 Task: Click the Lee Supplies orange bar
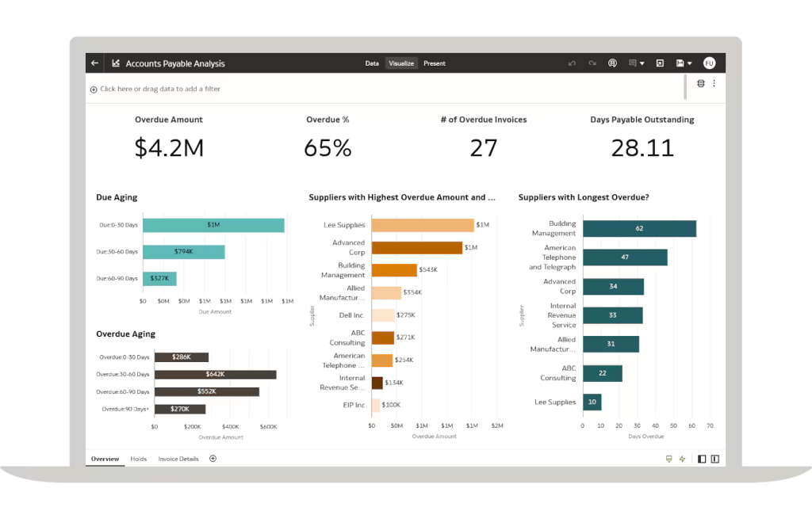tap(422, 226)
